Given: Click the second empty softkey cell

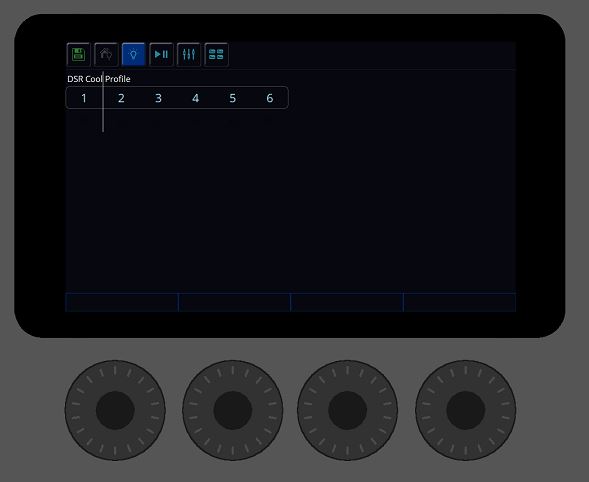Looking at the screenshot, I should tap(234, 302).
